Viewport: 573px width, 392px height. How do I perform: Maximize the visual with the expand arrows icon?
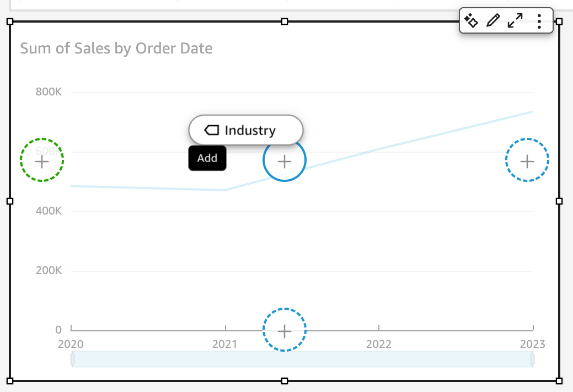click(515, 20)
